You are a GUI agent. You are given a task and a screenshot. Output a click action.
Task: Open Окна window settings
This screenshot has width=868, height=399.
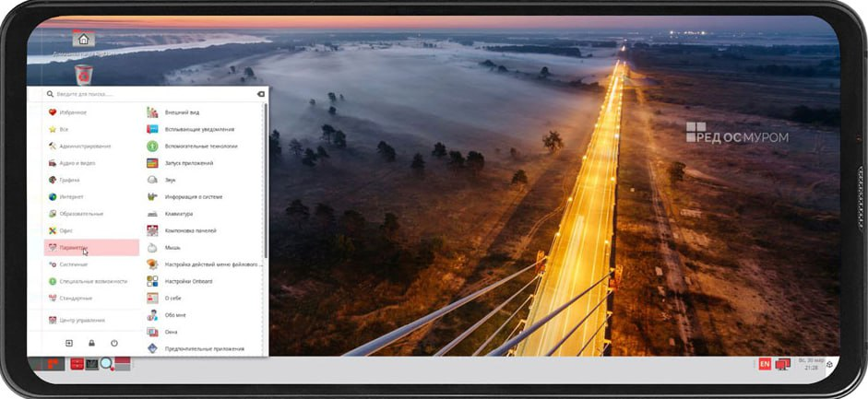click(x=204, y=332)
